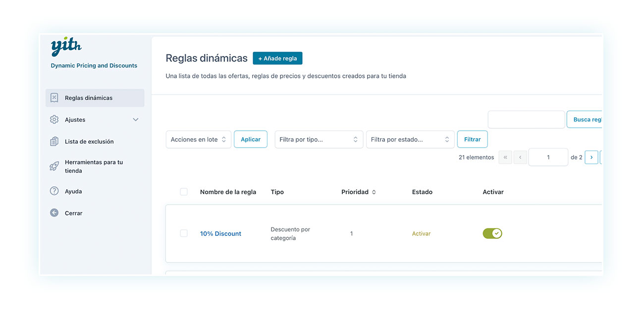Click the first page double arrow
The width and height of the screenshot is (644, 323).
[x=505, y=157]
